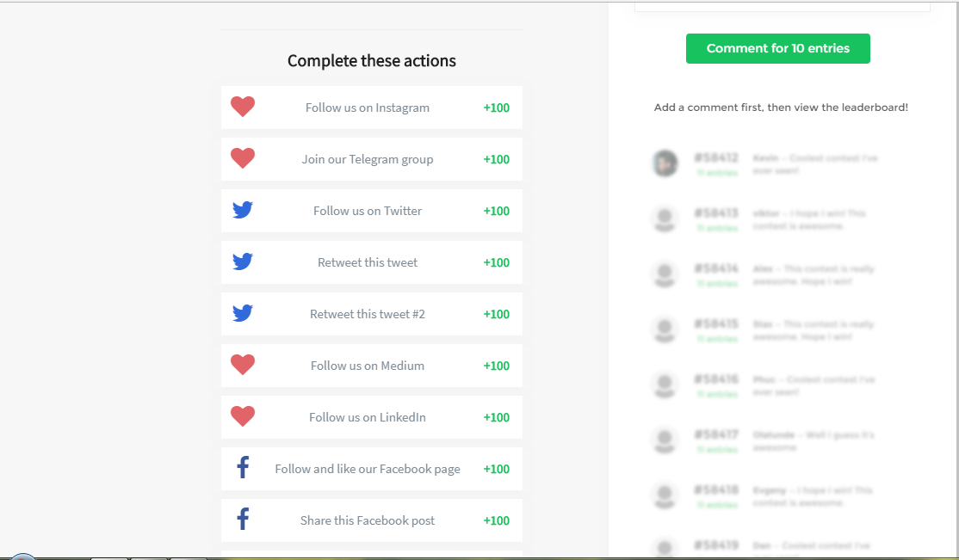Click the Facebook icon beside Share this Facebook post

point(243,520)
